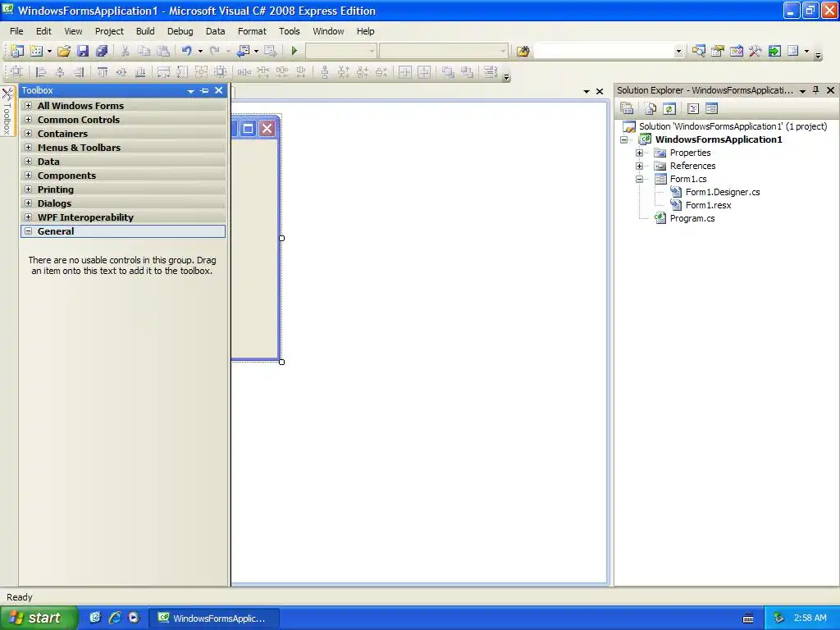Select Form1.Designer.cs in Solution Explorer
This screenshot has height=630, width=840.
point(723,192)
